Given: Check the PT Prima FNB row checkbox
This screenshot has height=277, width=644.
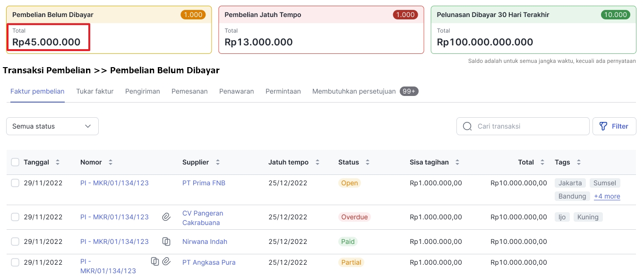Looking at the screenshot, I should tap(15, 183).
